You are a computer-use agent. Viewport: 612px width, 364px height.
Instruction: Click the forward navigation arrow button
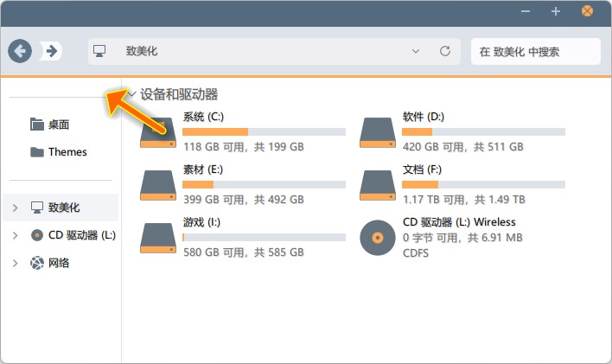click(x=52, y=51)
